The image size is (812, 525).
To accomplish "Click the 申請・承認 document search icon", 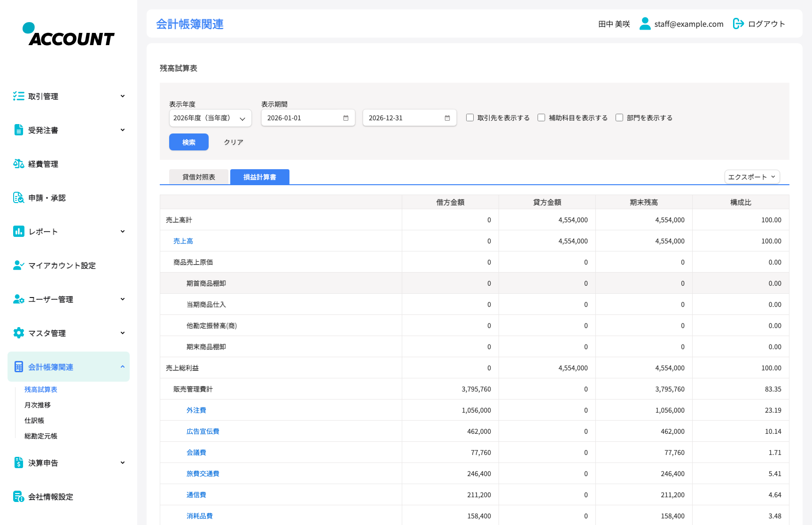I will [x=19, y=197].
